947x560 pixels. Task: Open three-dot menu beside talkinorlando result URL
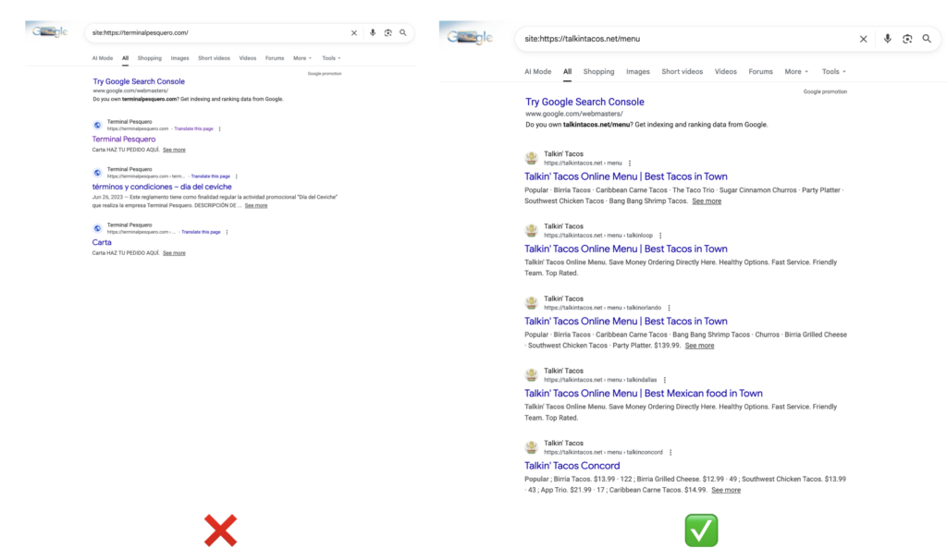coord(669,308)
